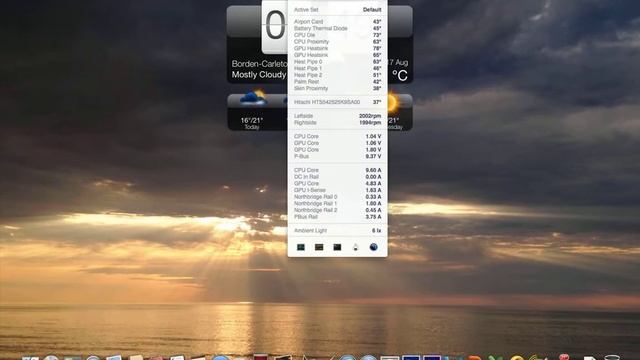640x360 pixels.
Task: Click the Heat Pipe 2 row
Action: [x=338, y=75]
